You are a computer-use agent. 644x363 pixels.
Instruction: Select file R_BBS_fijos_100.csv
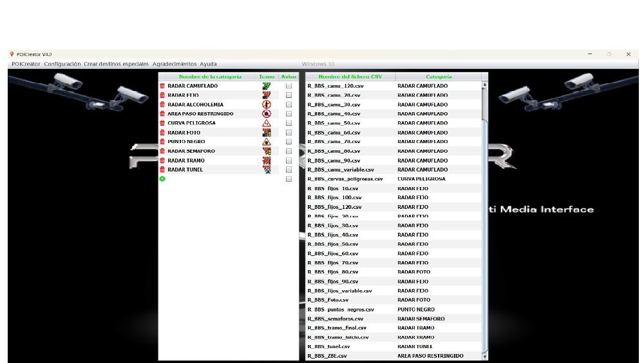point(334,197)
